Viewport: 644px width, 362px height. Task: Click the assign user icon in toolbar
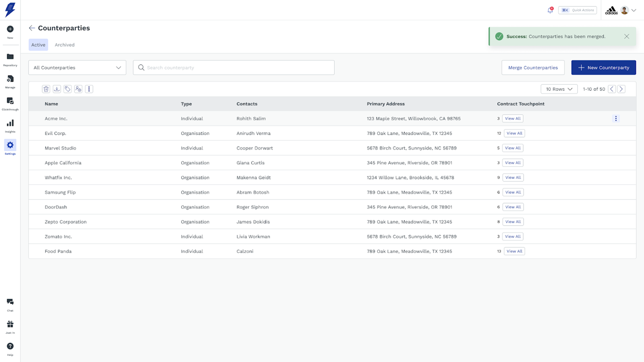tap(78, 89)
